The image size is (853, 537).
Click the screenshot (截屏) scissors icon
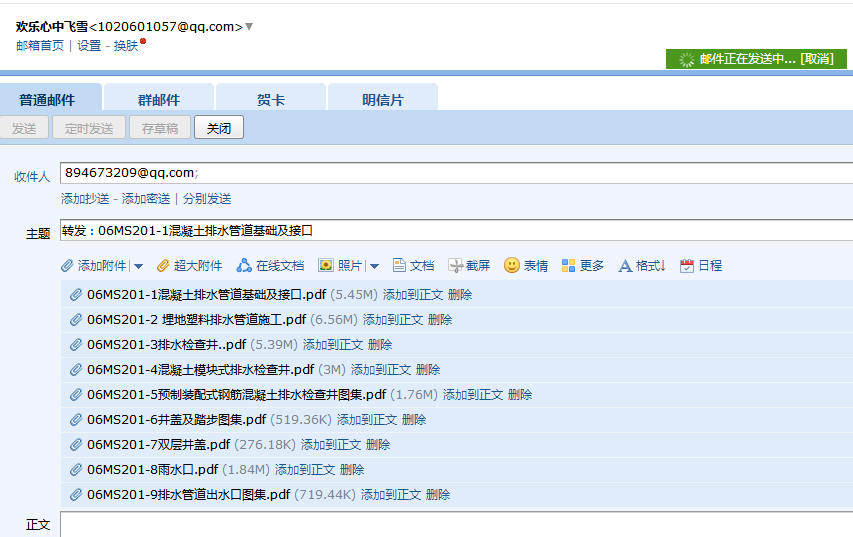pos(455,266)
